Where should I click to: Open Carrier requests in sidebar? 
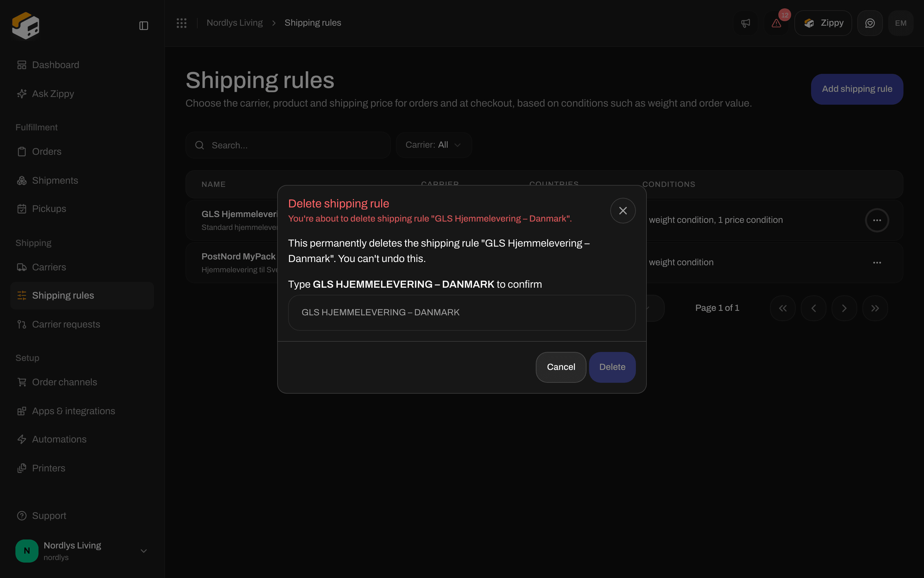point(82,325)
